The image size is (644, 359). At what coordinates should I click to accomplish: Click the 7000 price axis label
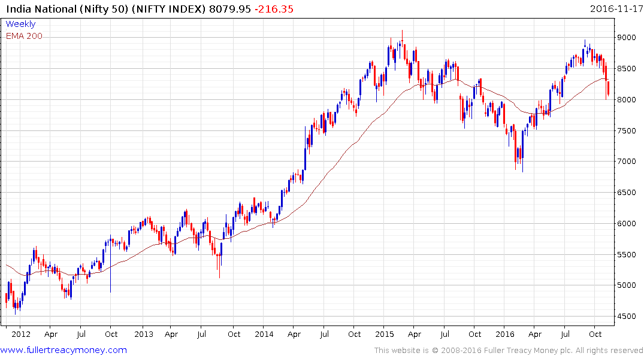(627, 161)
